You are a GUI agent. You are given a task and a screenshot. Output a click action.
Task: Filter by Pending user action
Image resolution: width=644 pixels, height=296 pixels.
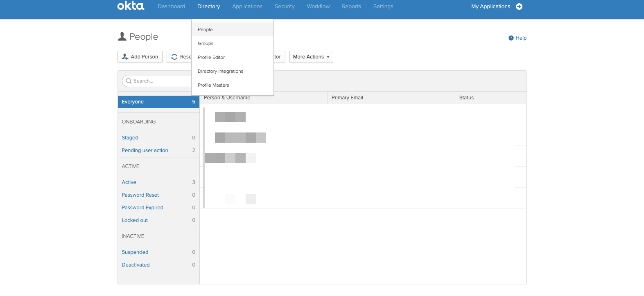point(145,150)
